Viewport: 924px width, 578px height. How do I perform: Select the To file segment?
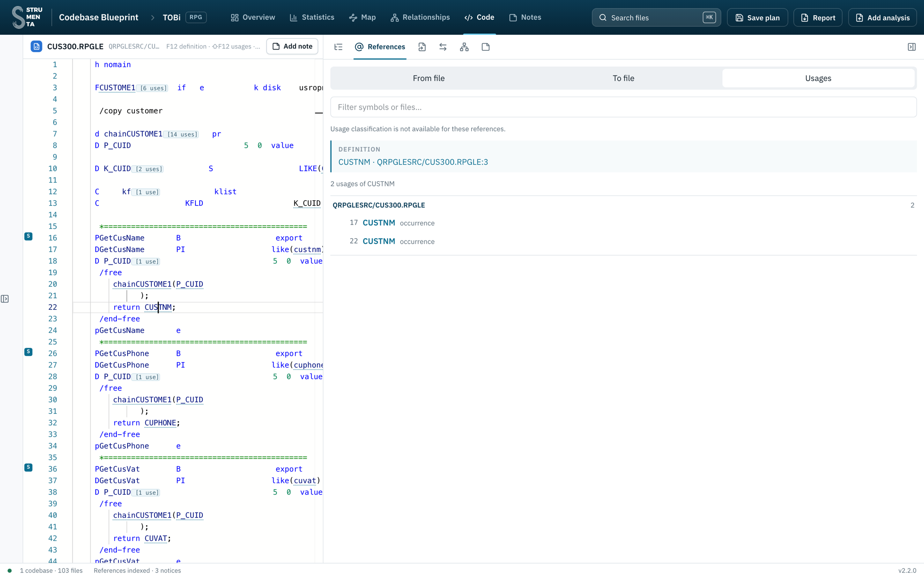(x=623, y=78)
